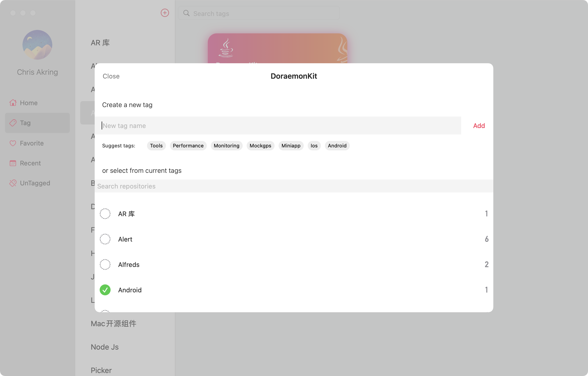The image size is (588, 376).
Task: Click the count 6 beside Alert
Action: 487,239
